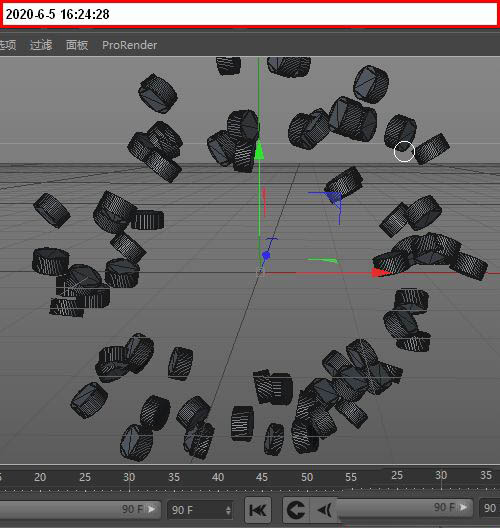500x528 pixels.
Task: Click the 90 F end-frame input field
Action: (x=200, y=510)
